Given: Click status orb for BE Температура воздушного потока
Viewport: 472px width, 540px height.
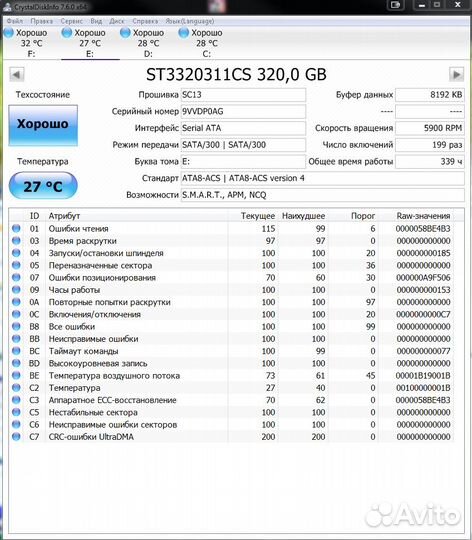Looking at the screenshot, I should click(x=16, y=375).
